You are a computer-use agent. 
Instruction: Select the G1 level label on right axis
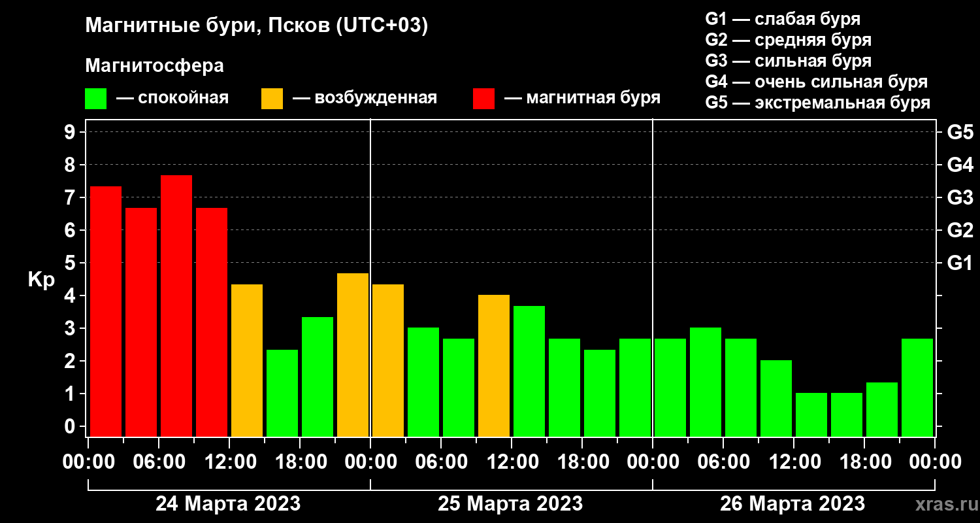pyautogui.click(x=960, y=263)
